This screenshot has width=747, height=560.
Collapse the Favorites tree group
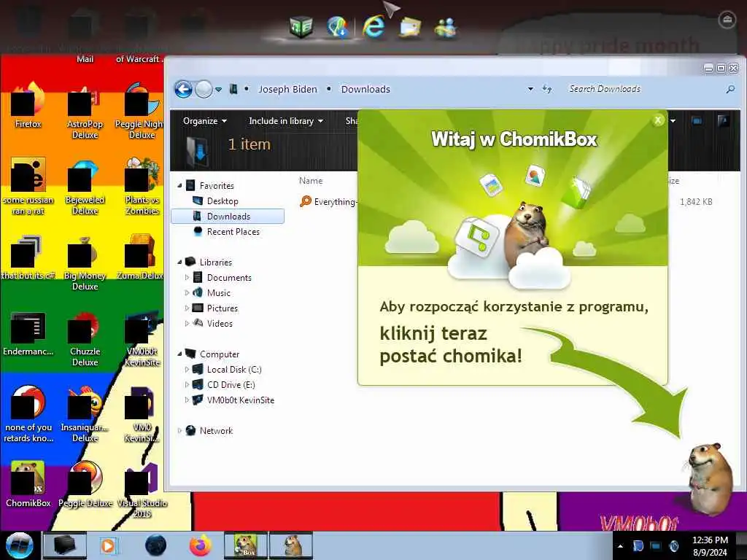click(x=179, y=185)
